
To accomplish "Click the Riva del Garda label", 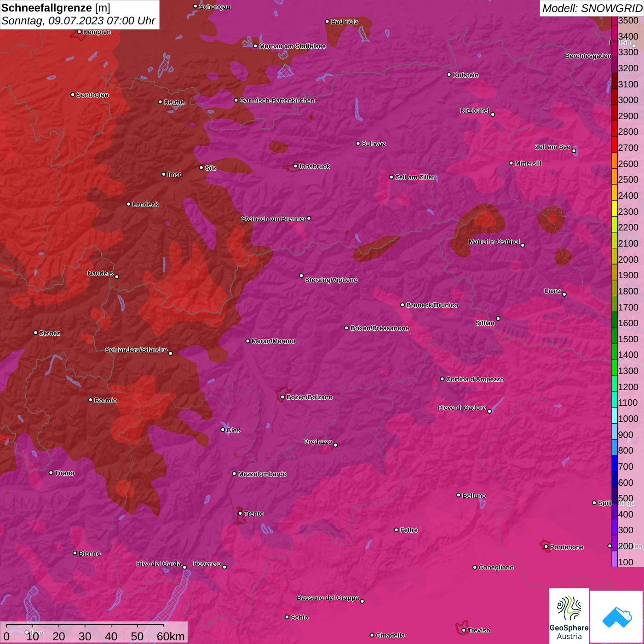I will 159,563.
